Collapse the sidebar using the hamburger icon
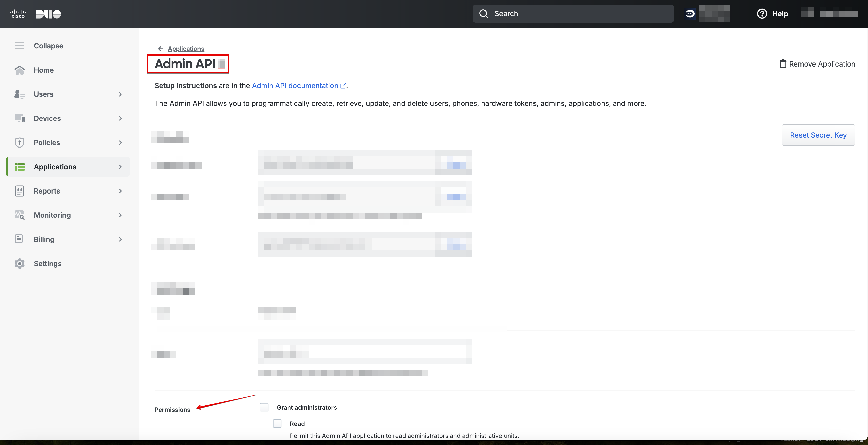The image size is (868, 445). 20,46
